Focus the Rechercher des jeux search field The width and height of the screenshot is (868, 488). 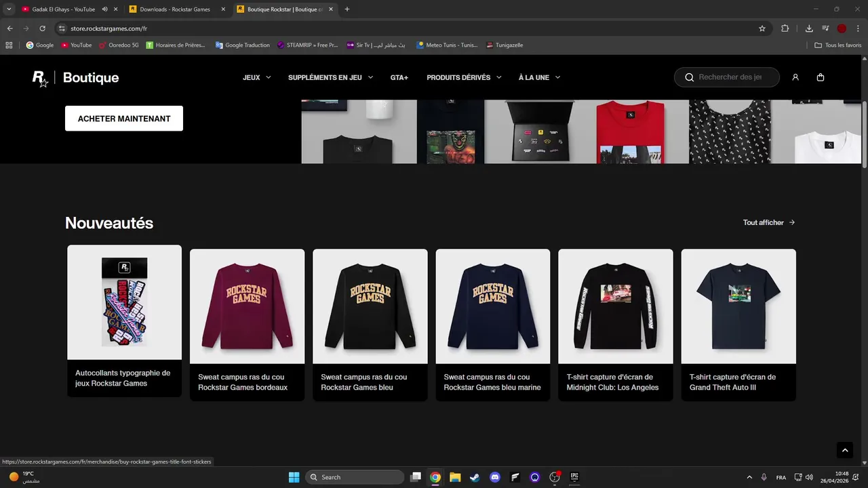[727, 77]
